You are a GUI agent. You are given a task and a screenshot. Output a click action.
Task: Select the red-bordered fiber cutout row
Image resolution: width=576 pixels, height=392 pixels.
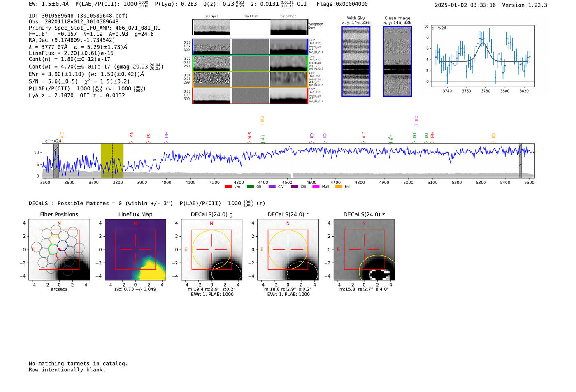click(250, 95)
